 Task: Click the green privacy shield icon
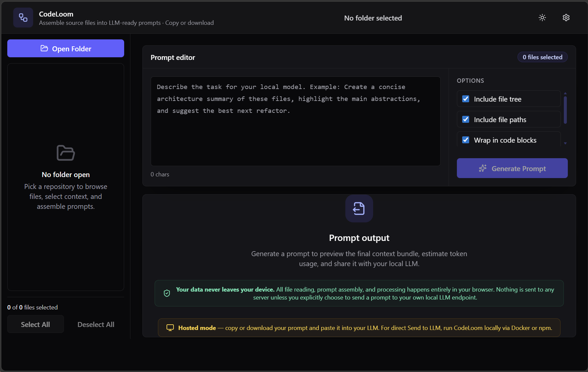[x=167, y=293]
